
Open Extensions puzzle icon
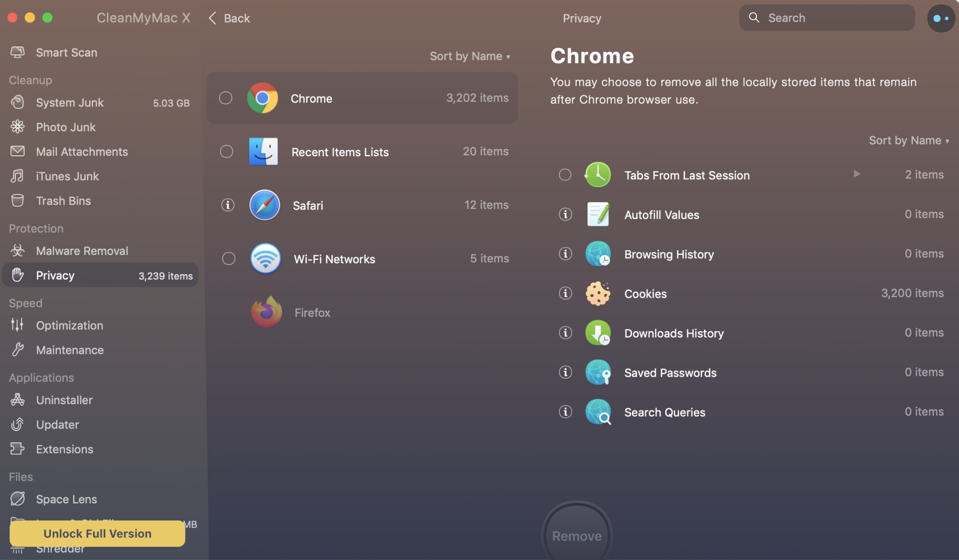click(18, 449)
